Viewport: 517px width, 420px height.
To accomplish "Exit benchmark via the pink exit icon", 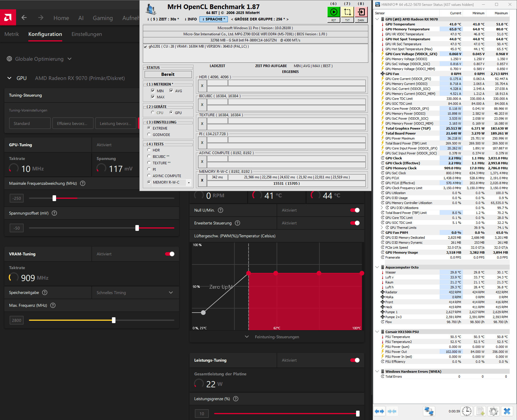I will coord(361,12).
